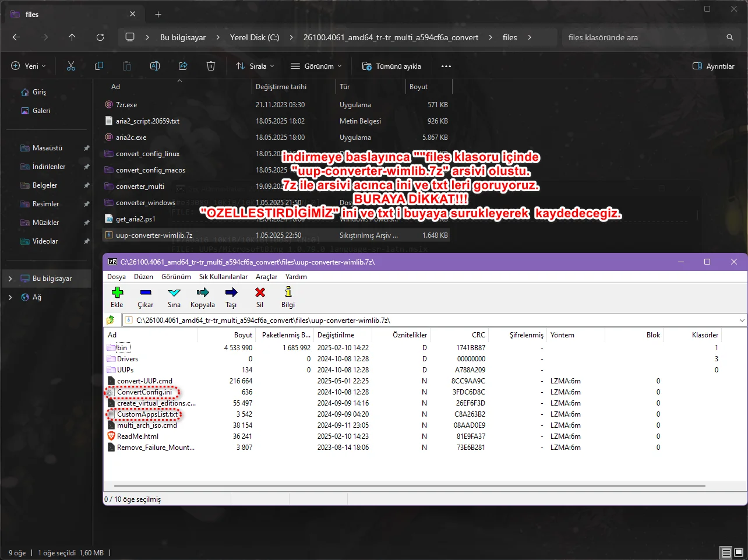The height and width of the screenshot is (560, 748).
Task: Switch to large icons view in status bar
Action: pos(739,552)
